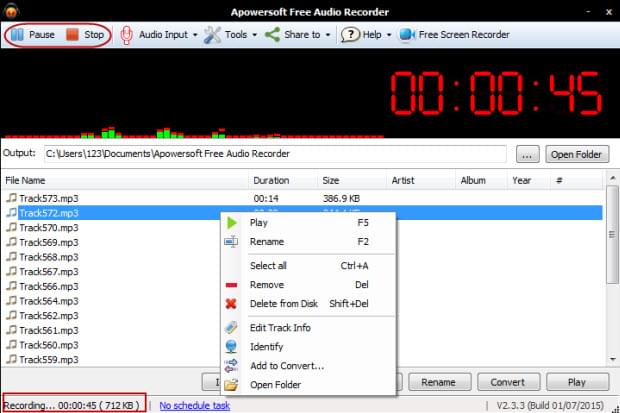Sort by Artist column header
Viewport: 620px width, 413px height.
421,180
